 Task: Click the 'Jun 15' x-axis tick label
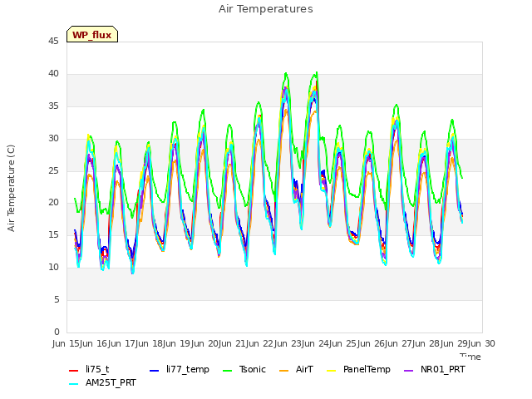67,343
